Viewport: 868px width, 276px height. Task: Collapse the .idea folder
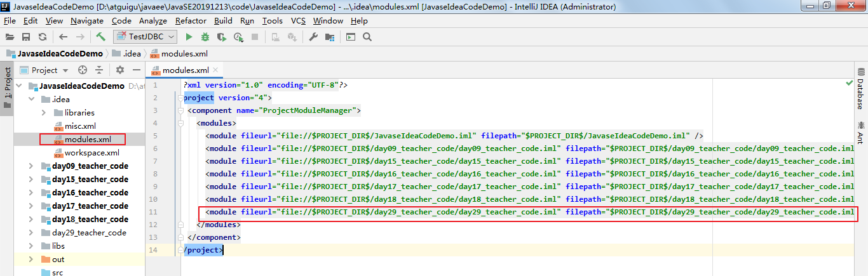coord(31,100)
